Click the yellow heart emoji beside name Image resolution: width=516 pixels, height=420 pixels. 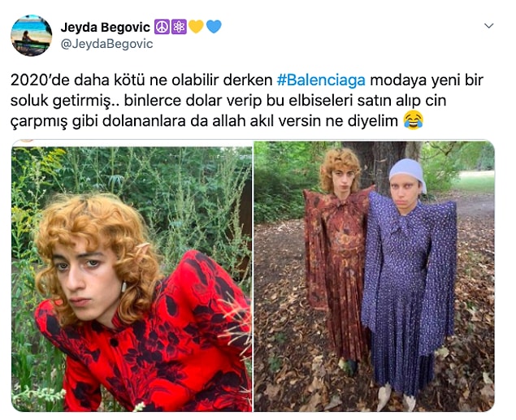(196, 27)
